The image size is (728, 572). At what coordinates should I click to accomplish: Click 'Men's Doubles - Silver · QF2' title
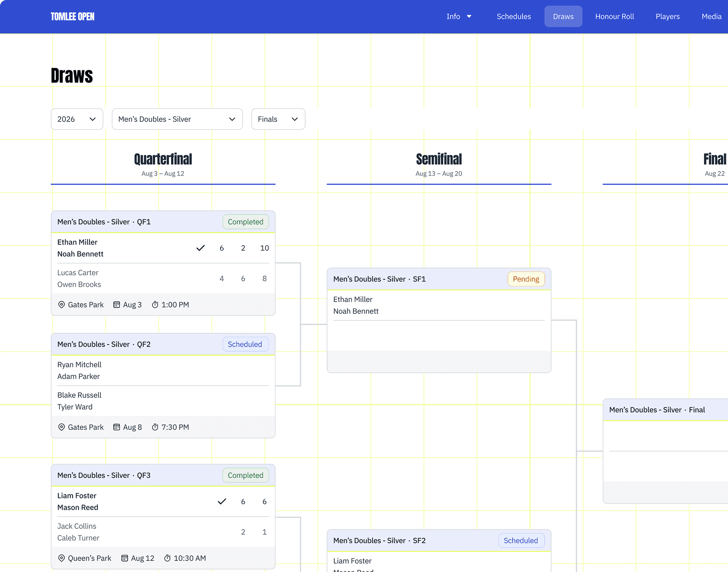104,344
